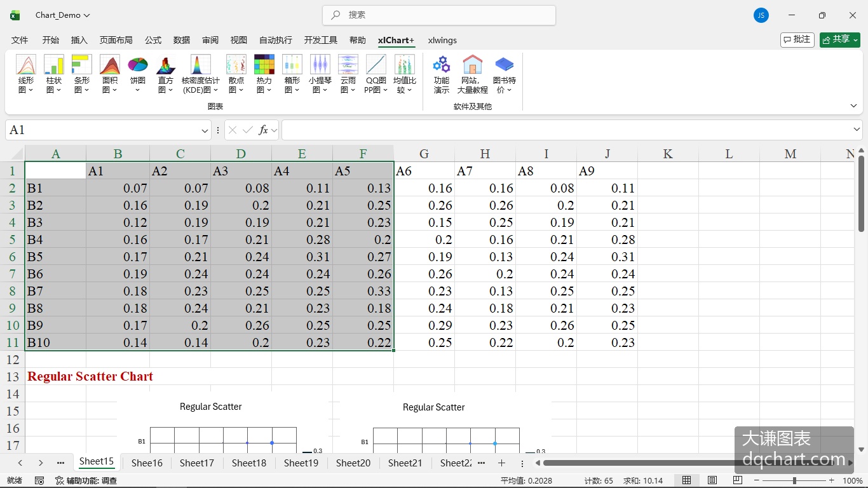Select the Sheet19 sheet tab

[x=301, y=463]
